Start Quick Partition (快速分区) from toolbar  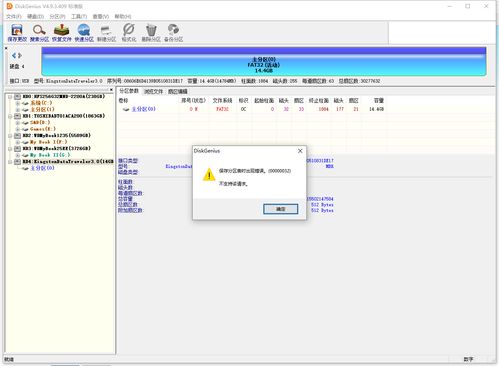(x=84, y=33)
